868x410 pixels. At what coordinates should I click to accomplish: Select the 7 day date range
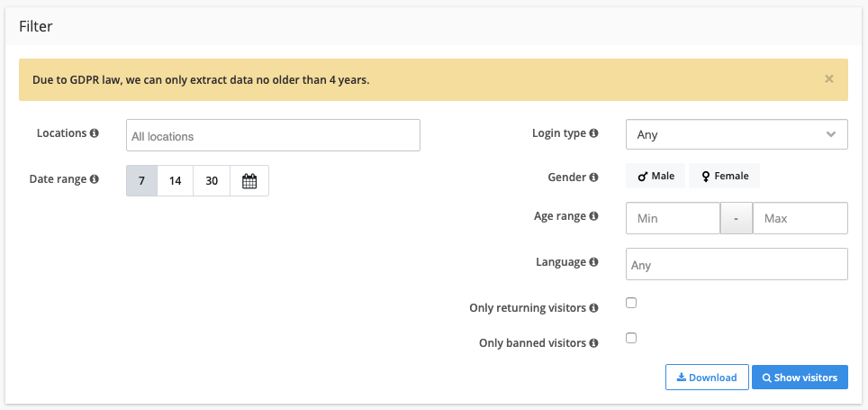pyautogui.click(x=141, y=180)
